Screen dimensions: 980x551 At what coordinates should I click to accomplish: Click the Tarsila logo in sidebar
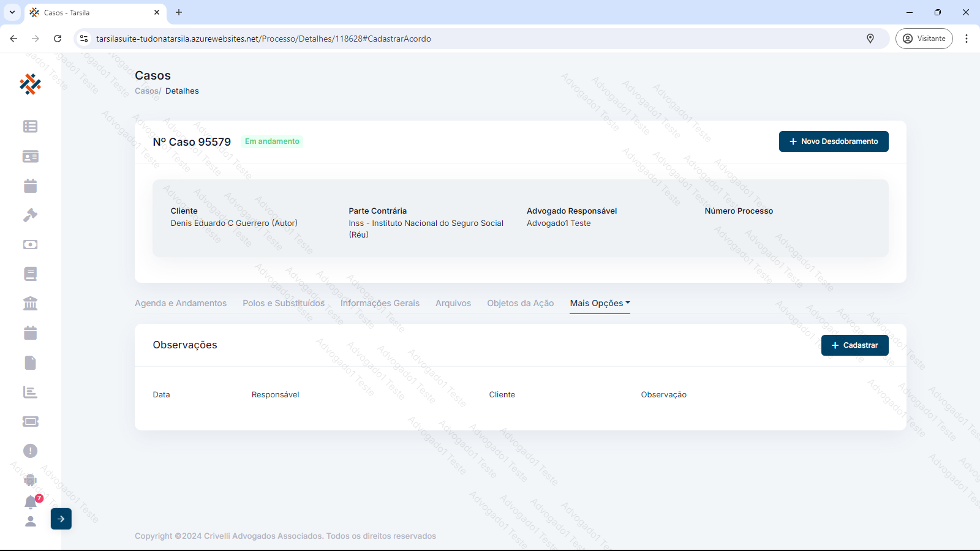30,84
